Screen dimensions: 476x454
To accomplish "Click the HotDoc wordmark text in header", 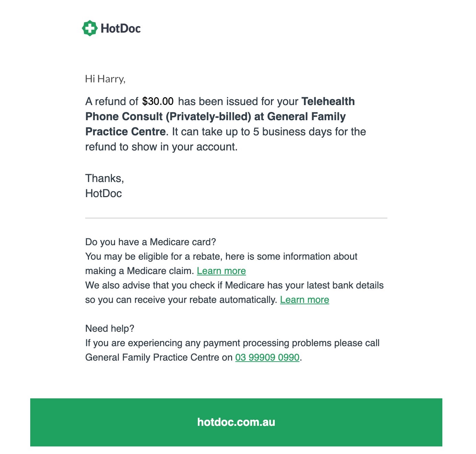I will pyautogui.click(x=121, y=29).
